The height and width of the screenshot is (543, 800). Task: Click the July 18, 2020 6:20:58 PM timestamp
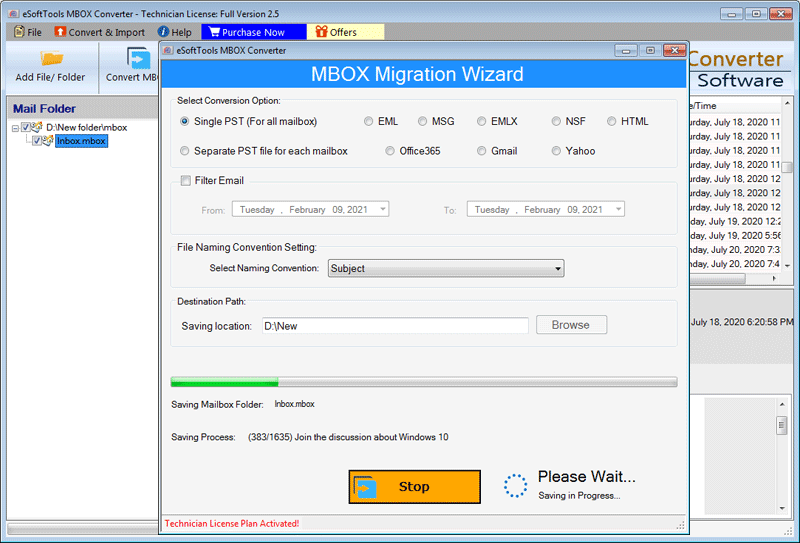coord(742,322)
